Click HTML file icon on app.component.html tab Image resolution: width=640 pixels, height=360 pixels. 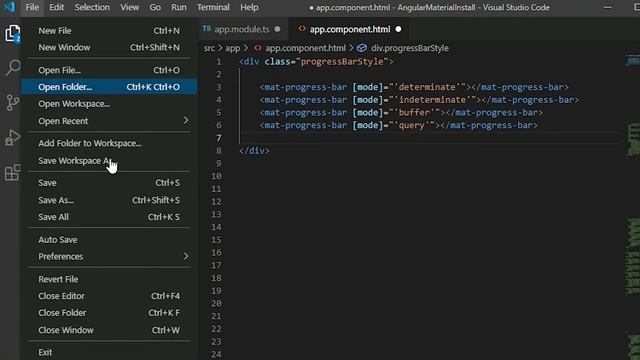pyautogui.click(x=302, y=29)
